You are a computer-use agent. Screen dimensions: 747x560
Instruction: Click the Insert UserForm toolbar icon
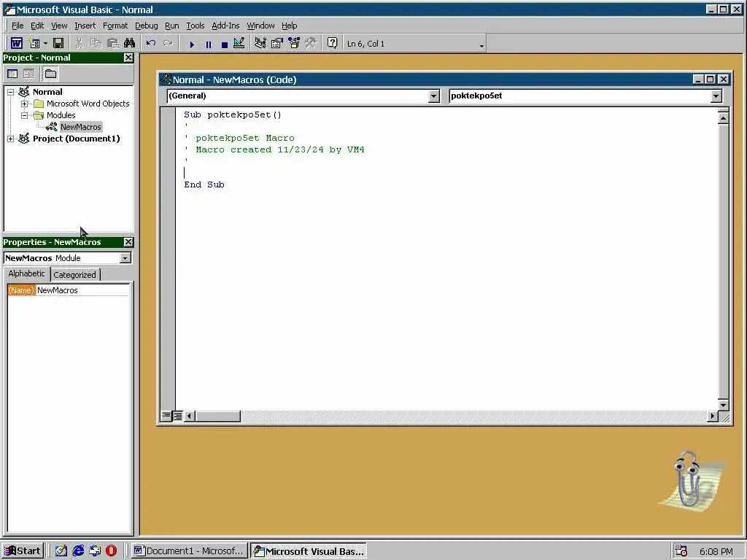coord(34,43)
